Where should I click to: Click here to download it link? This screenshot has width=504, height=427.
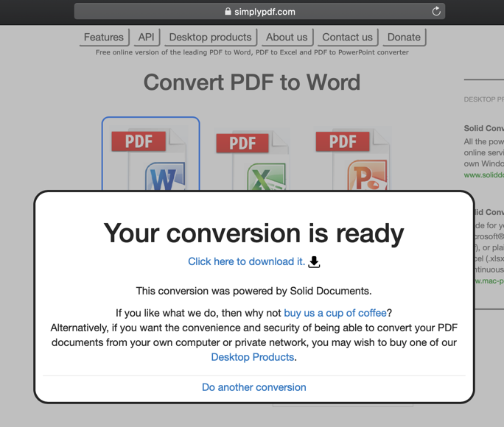247,261
